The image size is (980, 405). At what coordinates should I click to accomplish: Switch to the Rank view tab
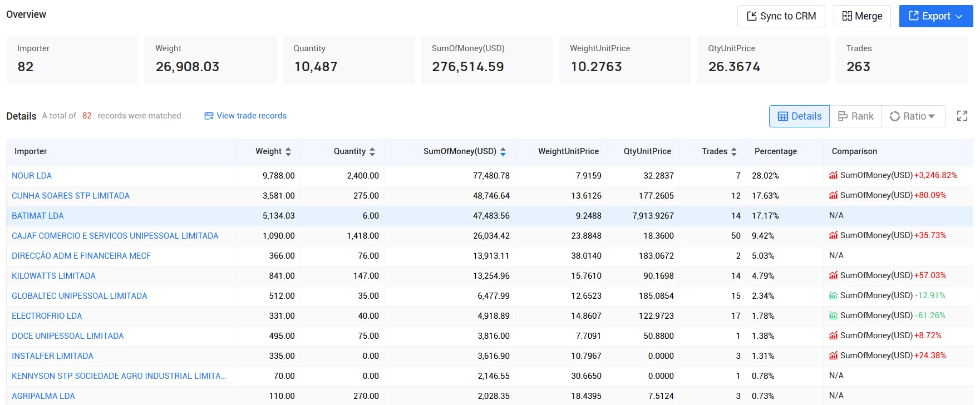click(x=855, y=116)
